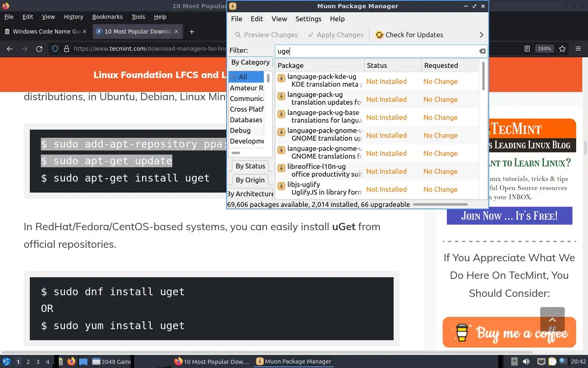Click the 150% zoom indicator
The width and height of the screenshot is (588, 368).
point(544,49)
